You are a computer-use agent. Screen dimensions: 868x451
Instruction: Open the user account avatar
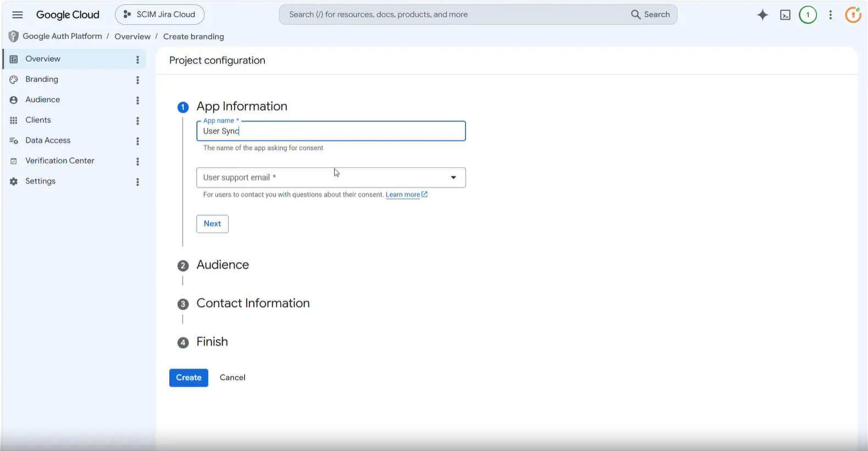[854, 15]
